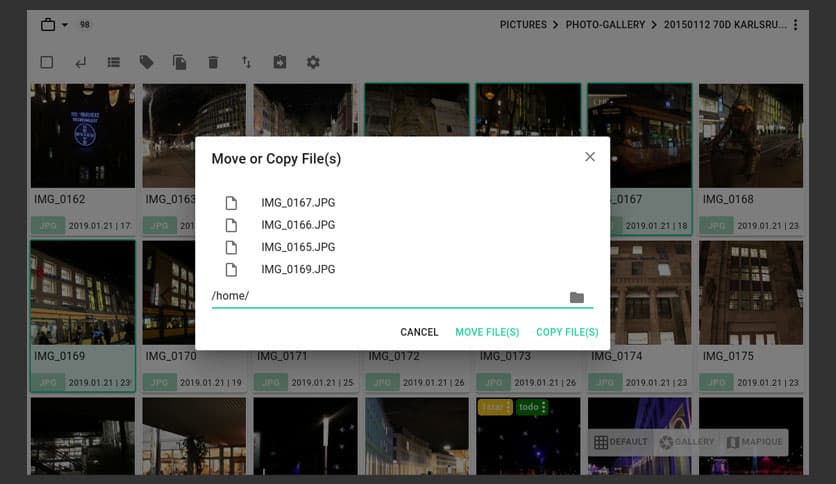Open the three-dot folder menu

(x=796, y=25)
